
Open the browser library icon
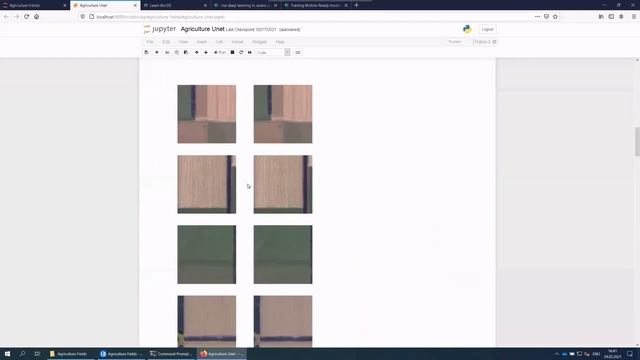tap(601, 17)
